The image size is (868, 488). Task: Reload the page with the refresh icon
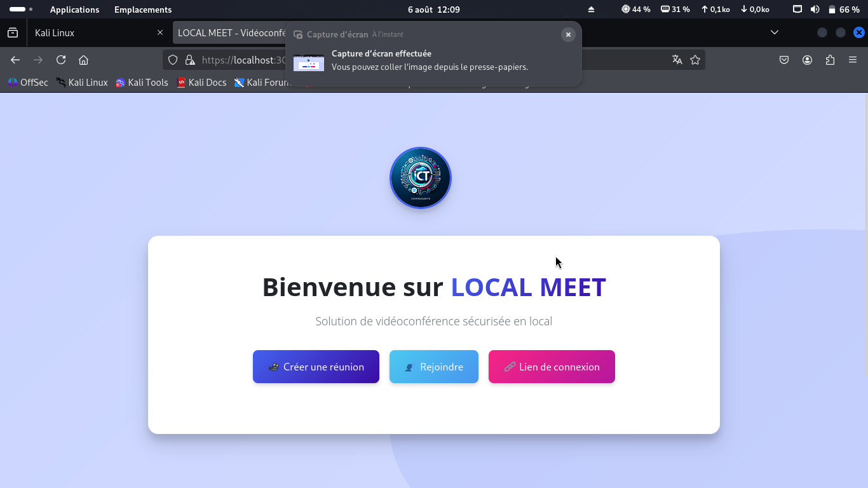[60, 60]
